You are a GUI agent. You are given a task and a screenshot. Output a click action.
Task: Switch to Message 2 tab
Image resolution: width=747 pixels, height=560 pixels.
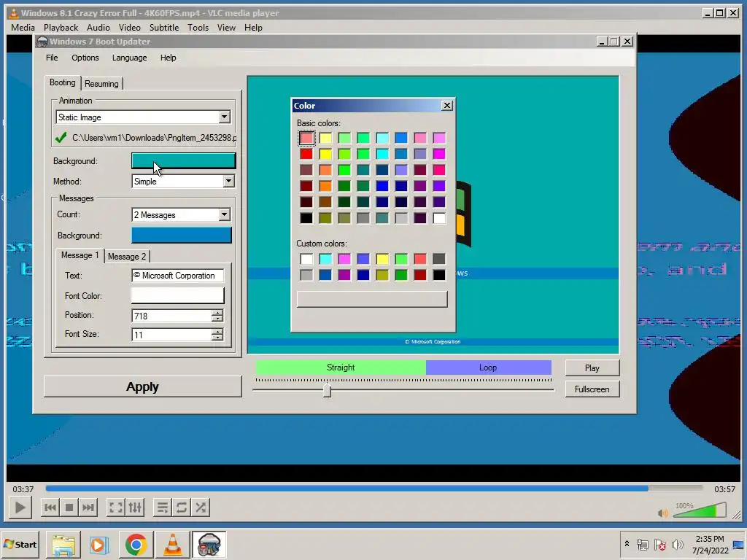(x=127, y=257)
